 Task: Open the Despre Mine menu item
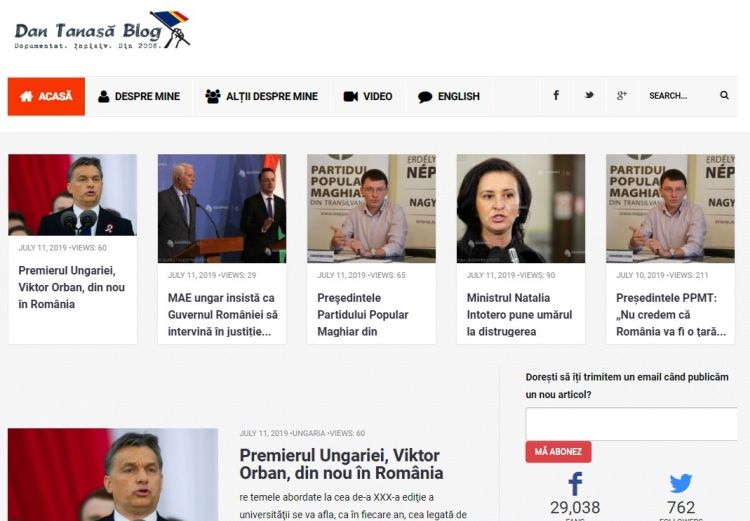click(x=139, y=96)
